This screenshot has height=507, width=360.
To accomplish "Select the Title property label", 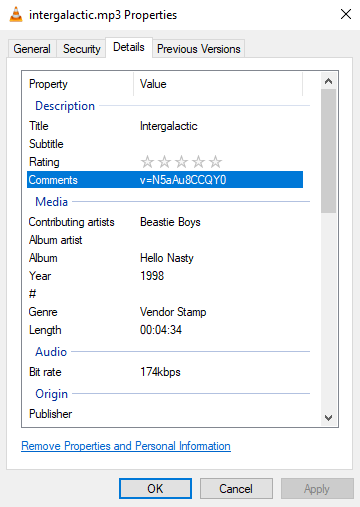I will pos(39,126).
